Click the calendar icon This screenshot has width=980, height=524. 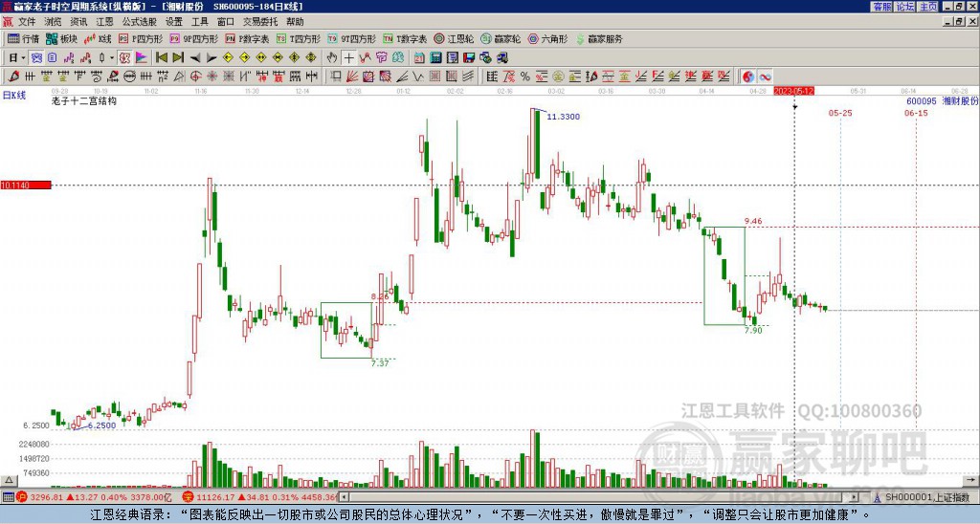click(419, 58)
